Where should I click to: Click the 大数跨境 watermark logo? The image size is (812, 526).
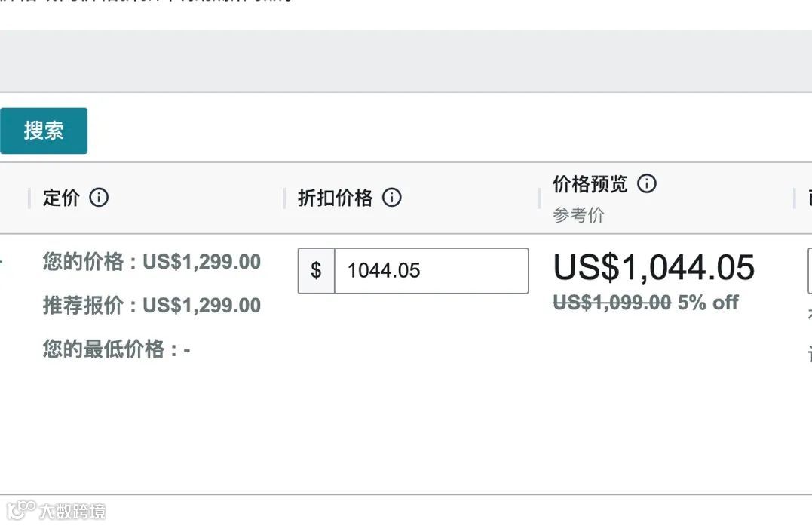coord(56,510)
